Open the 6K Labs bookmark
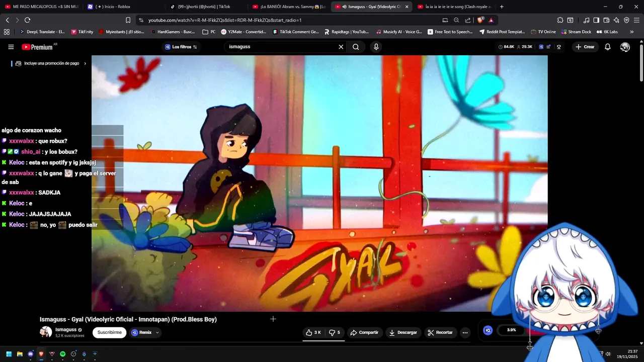Viewport: 644px width, 362px height. [607, 32]
